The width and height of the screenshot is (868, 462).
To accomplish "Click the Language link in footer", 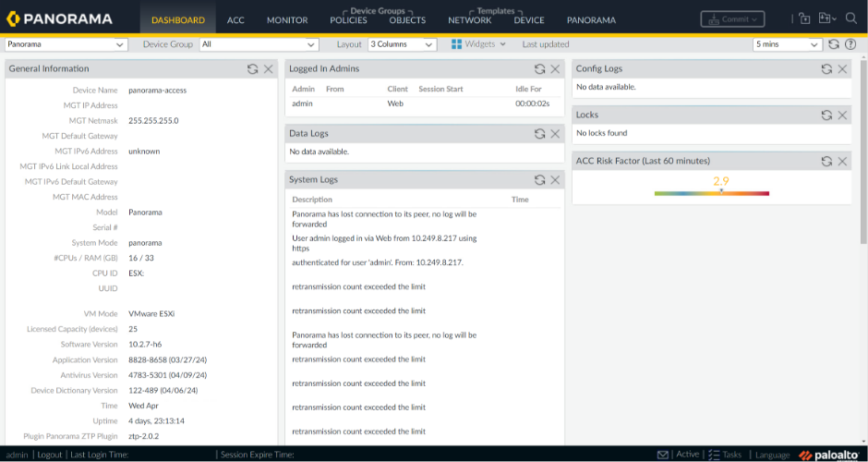I will pos(772,455).
